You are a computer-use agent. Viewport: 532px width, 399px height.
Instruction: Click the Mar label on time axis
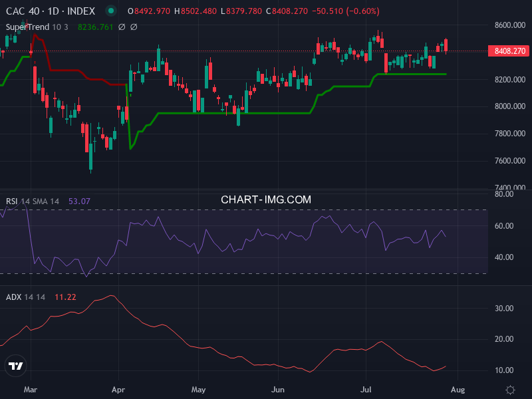coord(30,390)
